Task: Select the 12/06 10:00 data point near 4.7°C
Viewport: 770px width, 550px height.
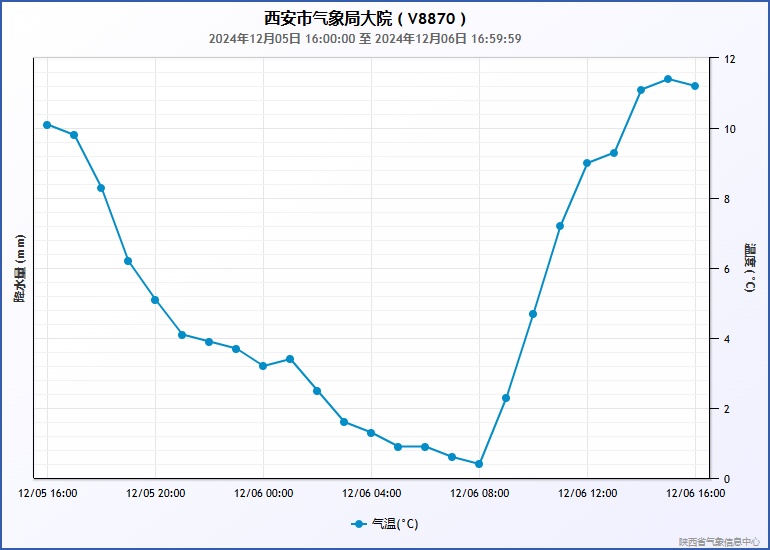Action: [x=533, y=314]
